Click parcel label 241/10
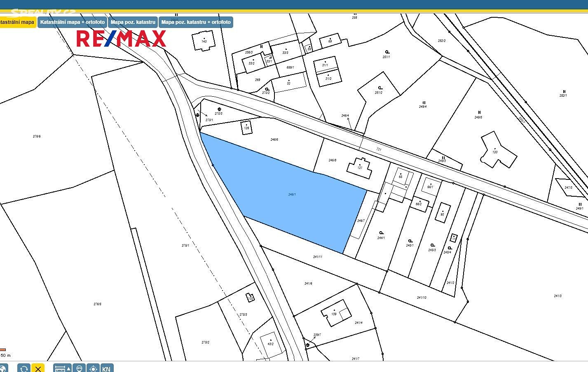This screenshot has width=588, height=372. tap(422, 298)
